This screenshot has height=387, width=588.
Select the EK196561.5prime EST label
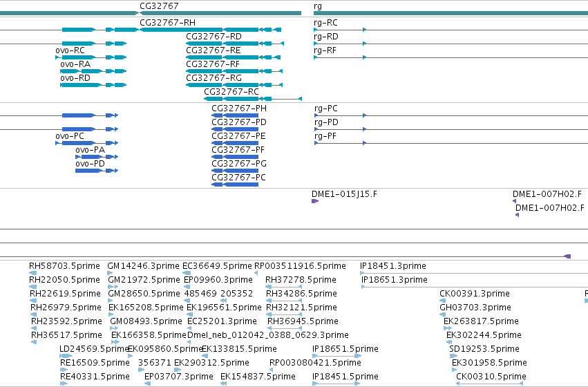[x=224, y=308]
